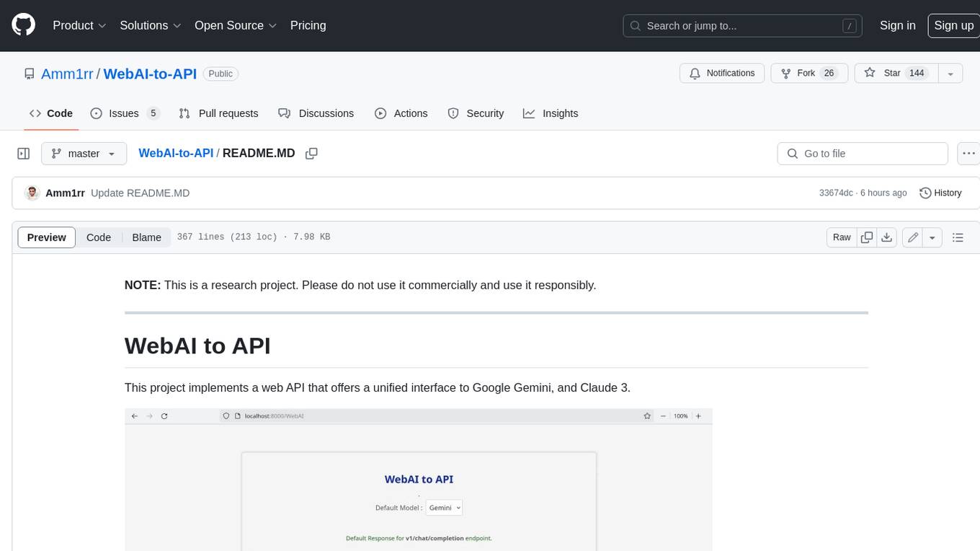Open the README outline list icon

coord(958,237)
